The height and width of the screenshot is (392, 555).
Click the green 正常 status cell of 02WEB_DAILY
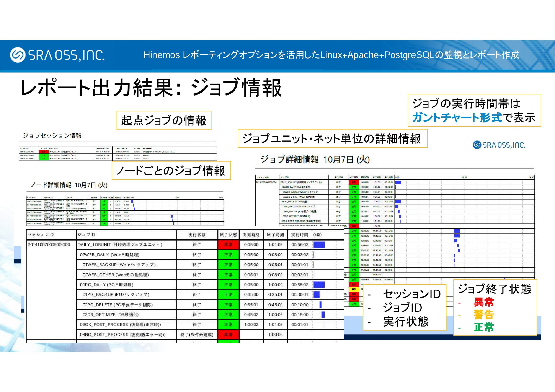[x=228, y=255]
